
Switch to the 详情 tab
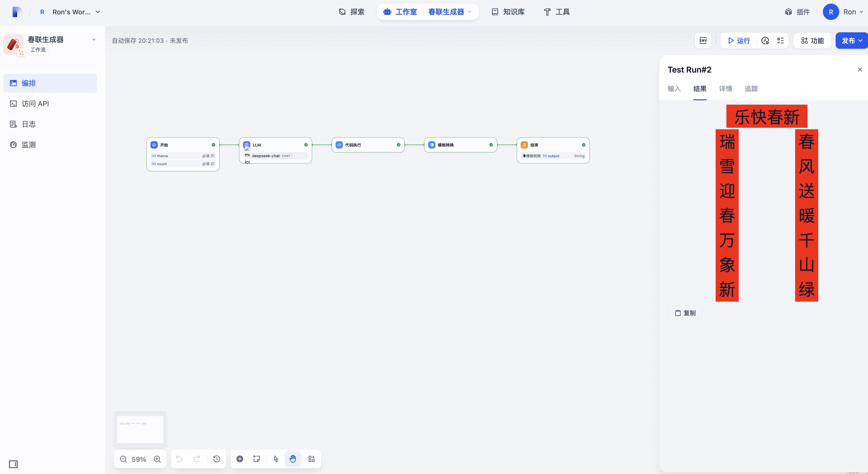coord(725,88)
